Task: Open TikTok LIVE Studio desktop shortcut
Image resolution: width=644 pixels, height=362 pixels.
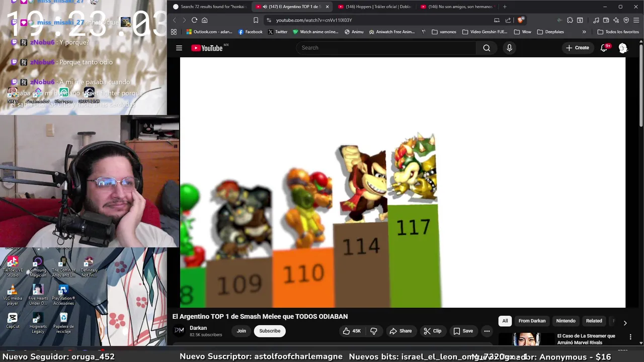Action: coord(13,266)
